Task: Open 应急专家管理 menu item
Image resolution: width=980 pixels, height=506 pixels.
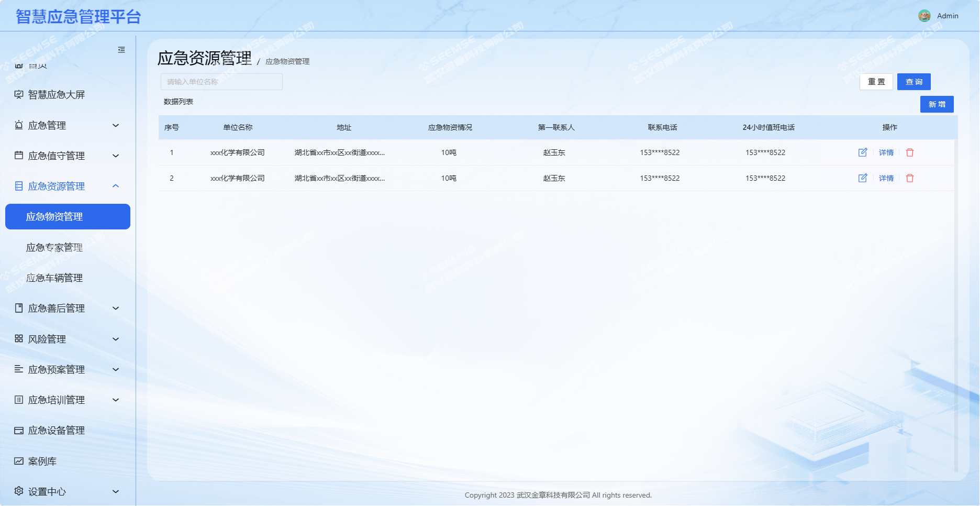Action: (54, 247)
